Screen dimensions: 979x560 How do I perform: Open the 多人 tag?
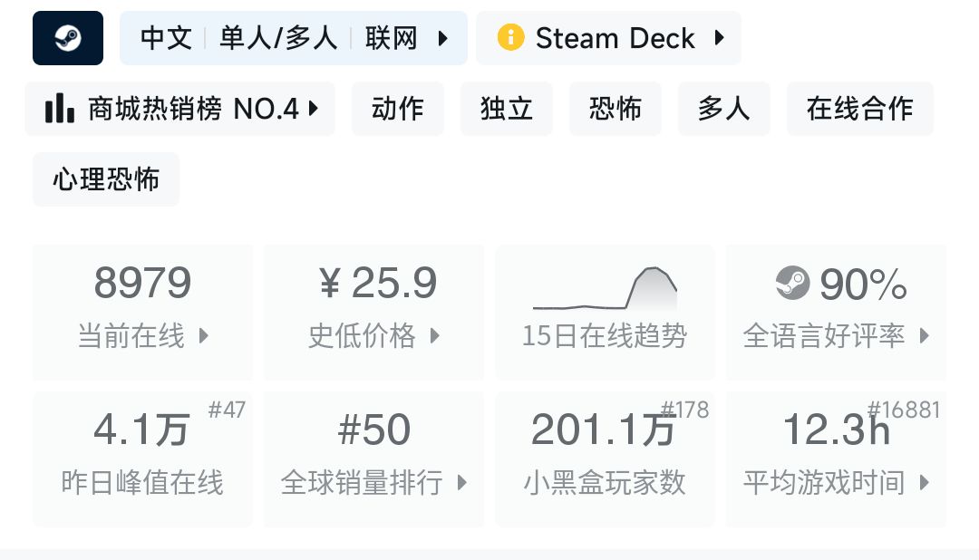(724, 109)
